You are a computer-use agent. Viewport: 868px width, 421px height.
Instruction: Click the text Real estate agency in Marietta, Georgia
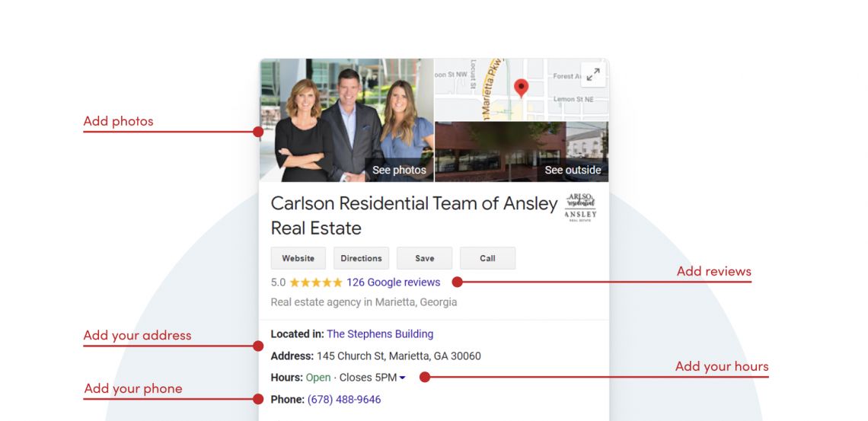point(364,302)
